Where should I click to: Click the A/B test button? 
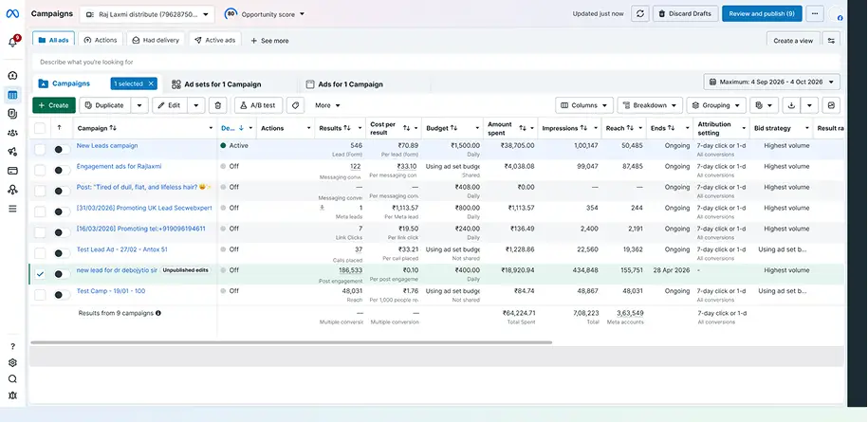[x=259, y=105]
